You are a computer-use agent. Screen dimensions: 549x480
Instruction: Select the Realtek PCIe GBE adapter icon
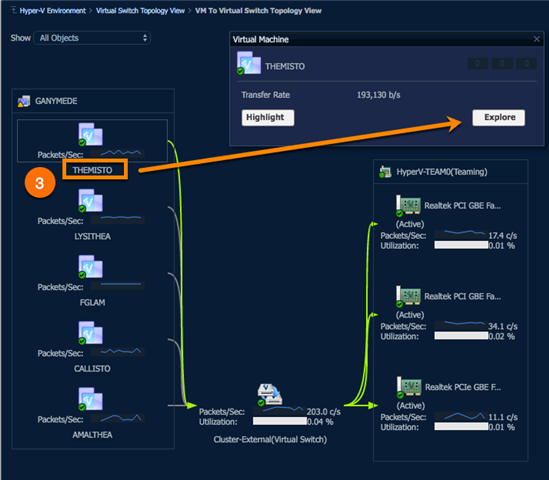tap(409, 387)
